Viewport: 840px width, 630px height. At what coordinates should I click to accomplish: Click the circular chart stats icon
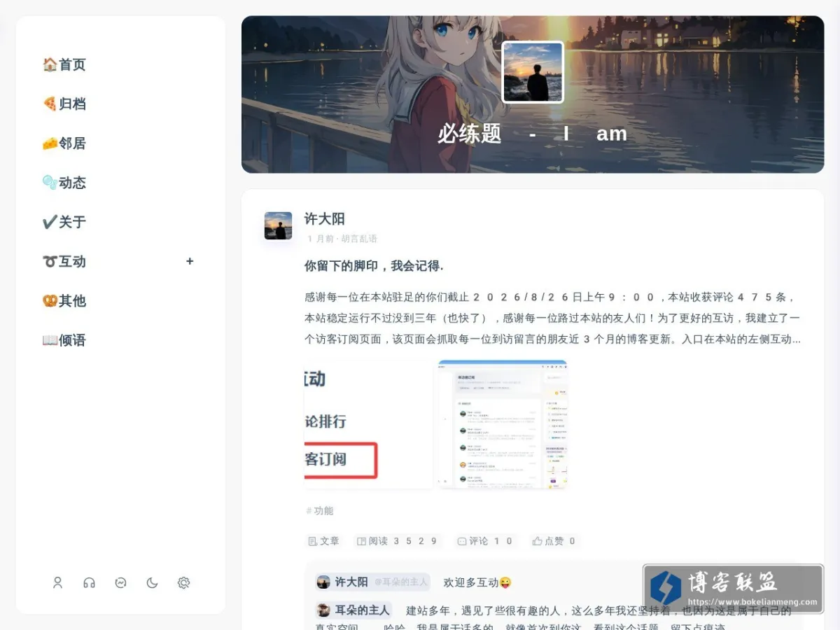tap(121, 582)
